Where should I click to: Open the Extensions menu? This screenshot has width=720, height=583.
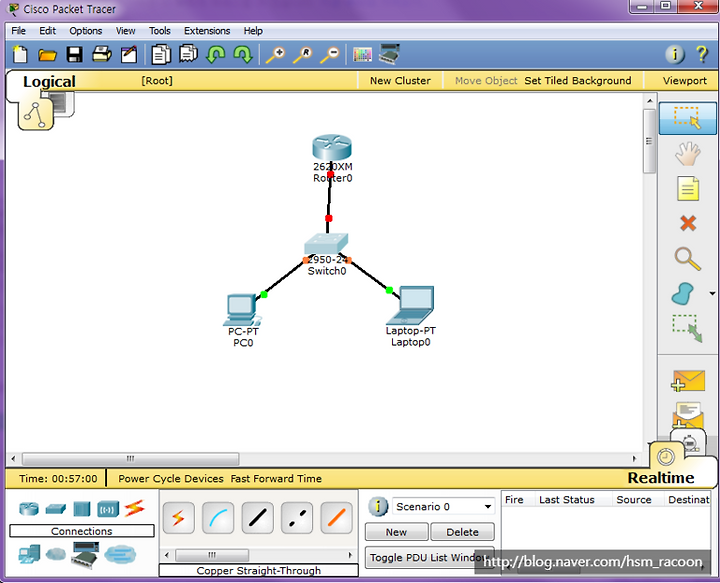(207, 31)
